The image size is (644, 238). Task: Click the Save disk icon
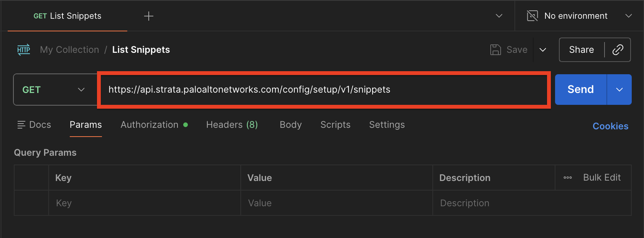(x=496, y=50)
